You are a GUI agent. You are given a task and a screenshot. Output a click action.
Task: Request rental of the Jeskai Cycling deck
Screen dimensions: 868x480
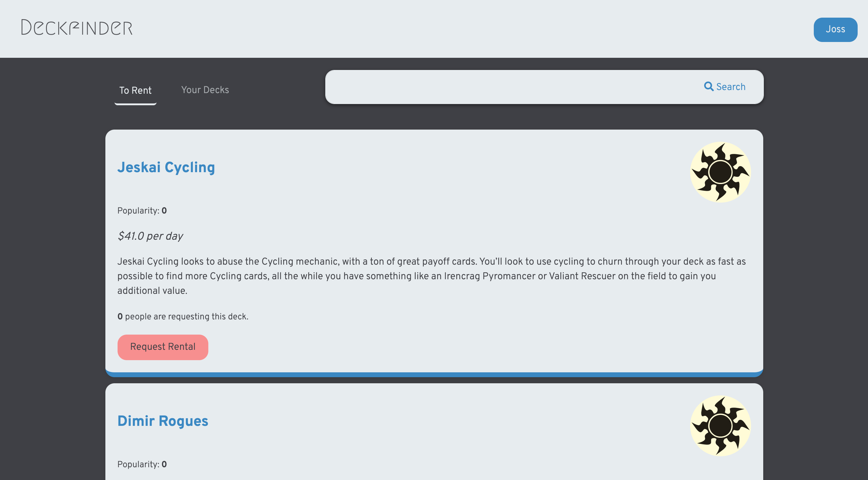(x=163, y=347)
